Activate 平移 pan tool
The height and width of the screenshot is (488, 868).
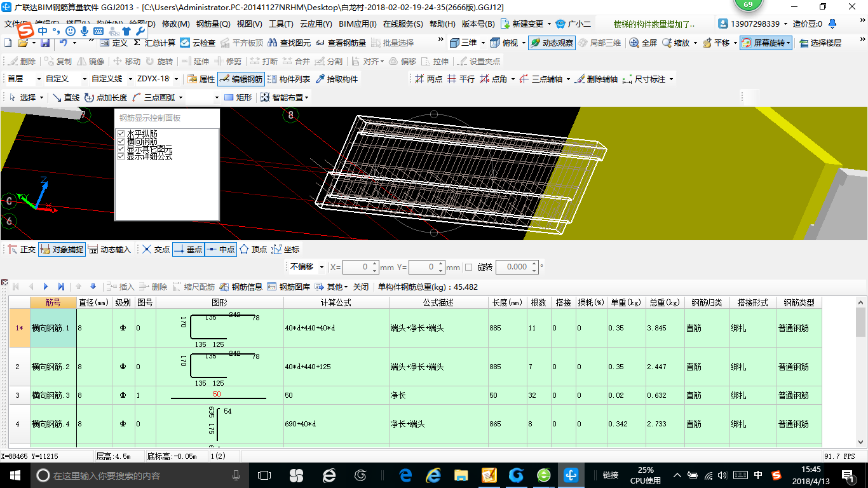click(x=716, y=43)
